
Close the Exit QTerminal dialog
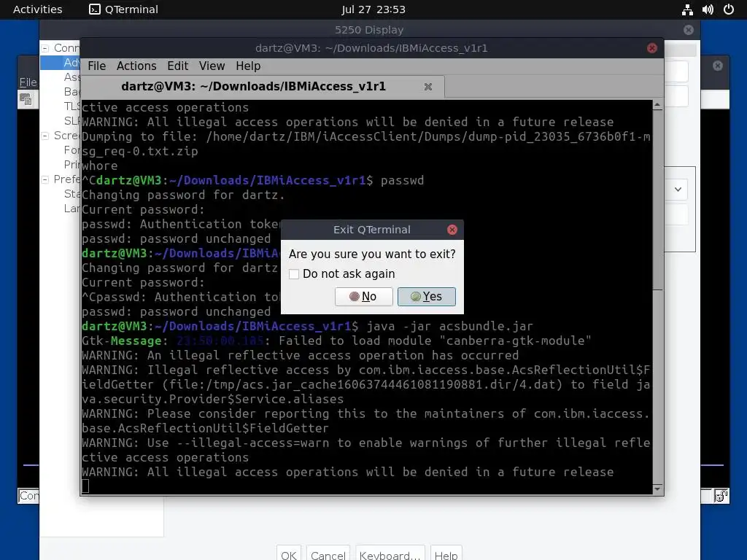coord(452,230)
